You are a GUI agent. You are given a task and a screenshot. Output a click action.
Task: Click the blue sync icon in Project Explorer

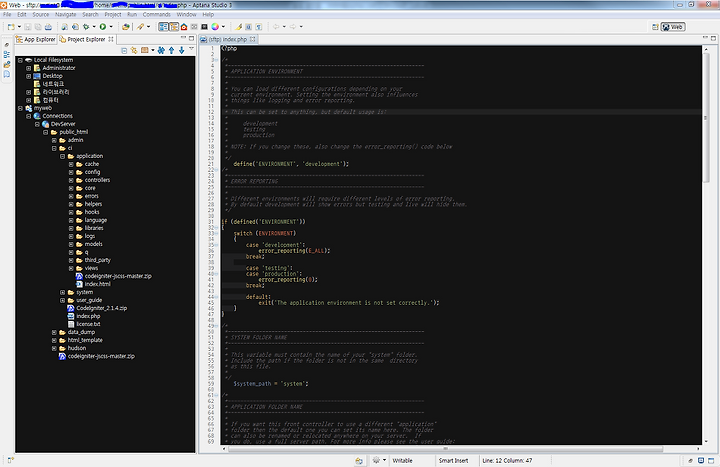point(161,51)
